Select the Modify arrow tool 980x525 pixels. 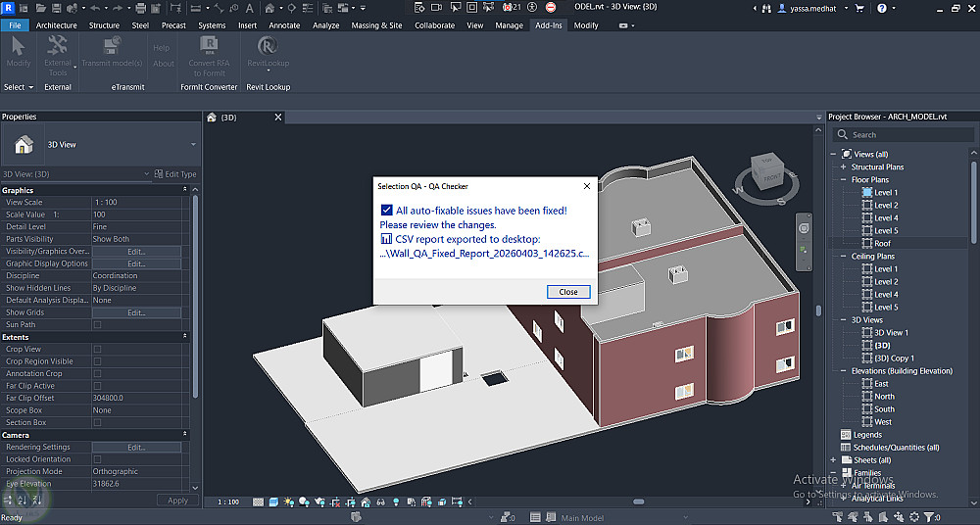click(x=18, y=47)
